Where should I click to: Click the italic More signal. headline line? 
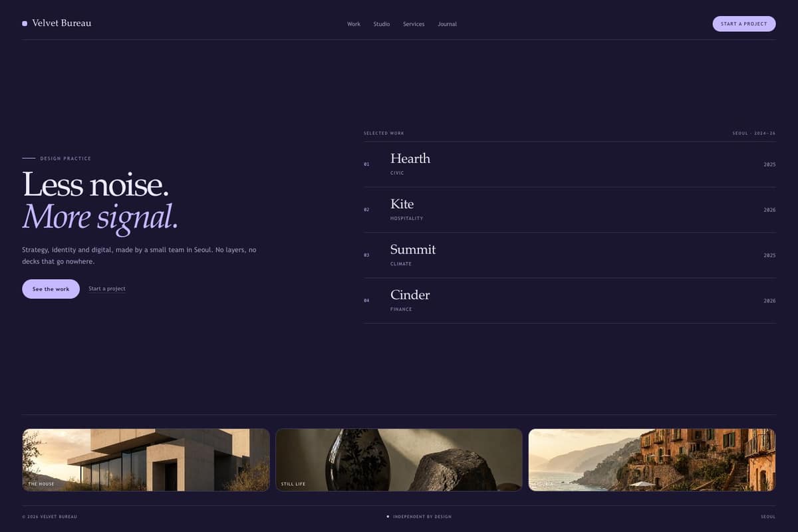tap(100, 217)
